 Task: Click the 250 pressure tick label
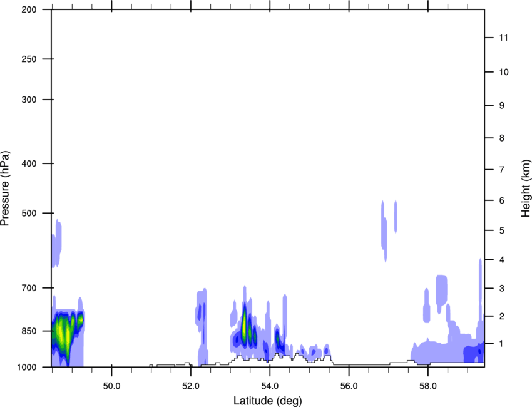point(29,59)
